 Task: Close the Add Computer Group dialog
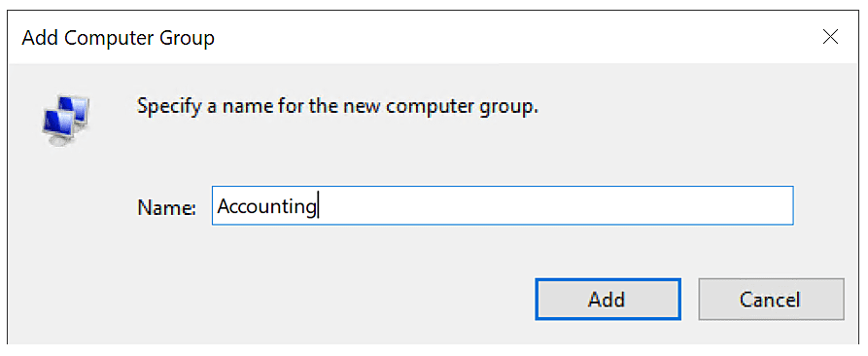pyautogui.click(x=830, y=38)
